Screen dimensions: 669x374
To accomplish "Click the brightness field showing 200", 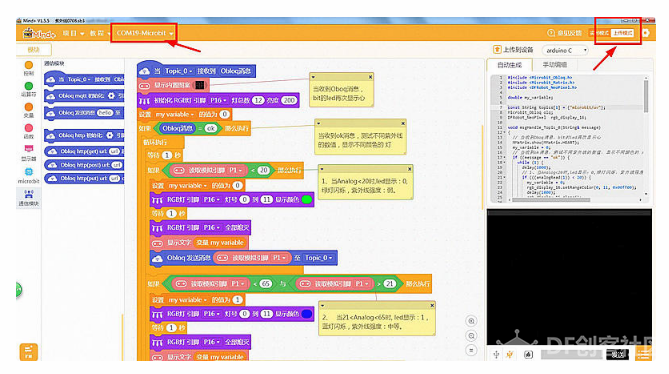I will (289, 100).
